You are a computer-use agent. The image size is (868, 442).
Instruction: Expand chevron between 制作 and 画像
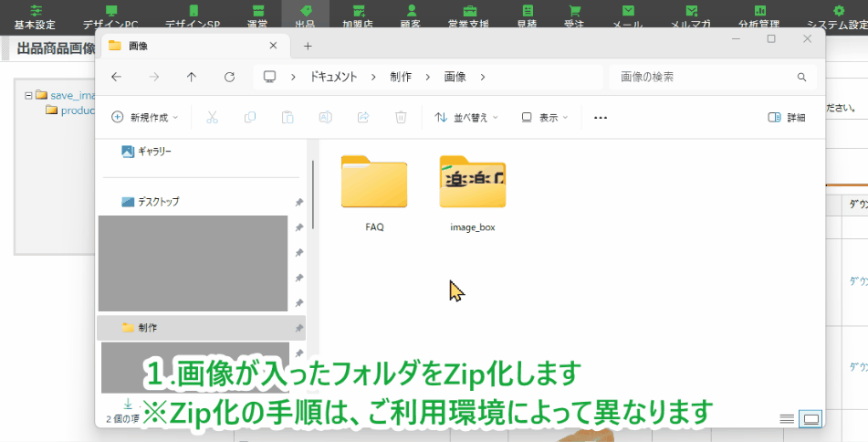coord(428,77)
